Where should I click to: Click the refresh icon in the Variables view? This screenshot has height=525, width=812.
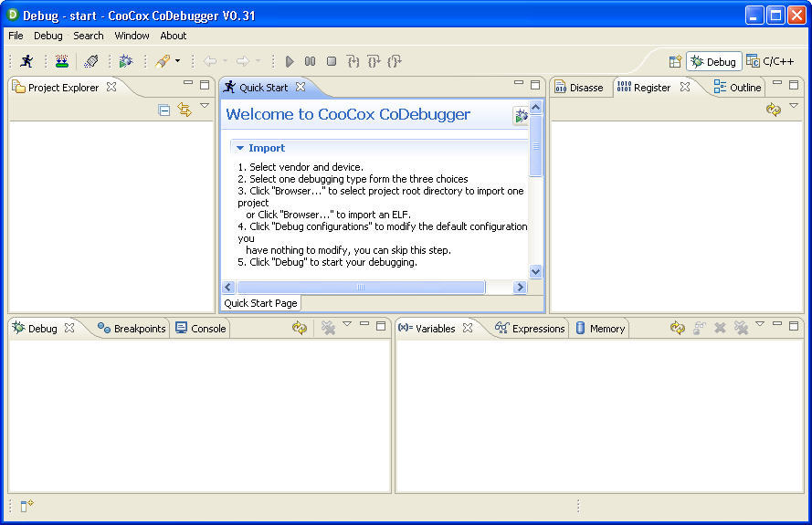pyautogui.click(x=678, y=328)
